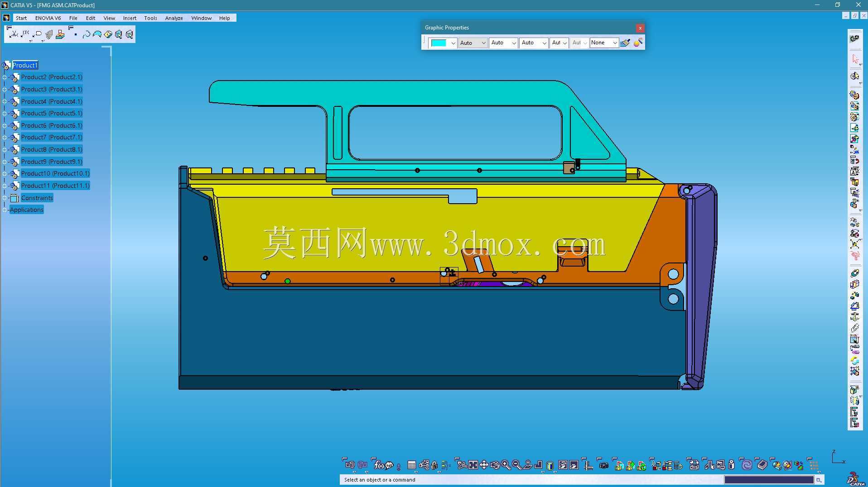Select the Spline curve tool
868x487 pixels.
click(87, 34)
